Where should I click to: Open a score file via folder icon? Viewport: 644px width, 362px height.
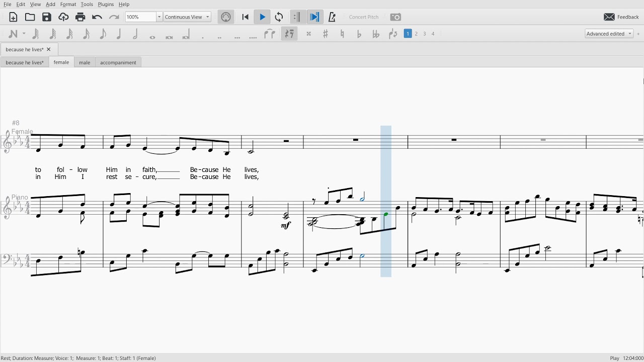(x=30, y=17)
